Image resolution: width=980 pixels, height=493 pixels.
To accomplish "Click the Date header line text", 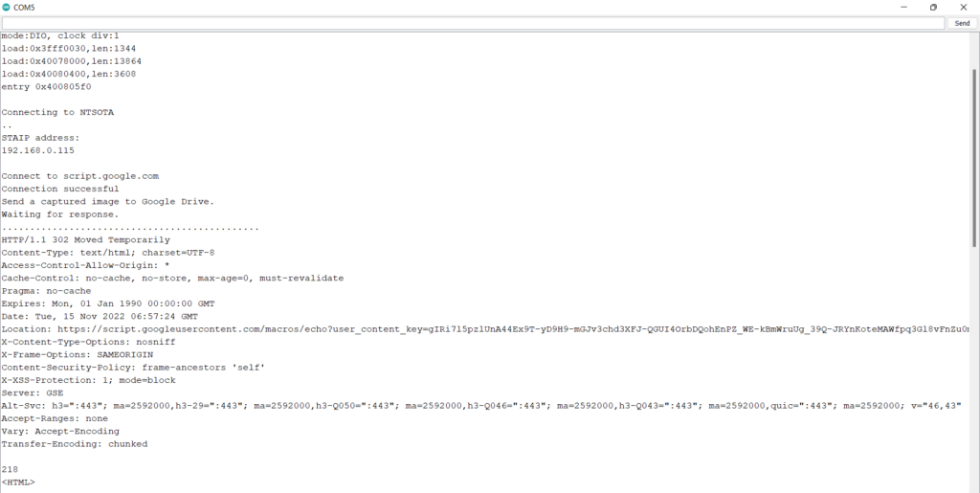I will click(x=100, y=316).
